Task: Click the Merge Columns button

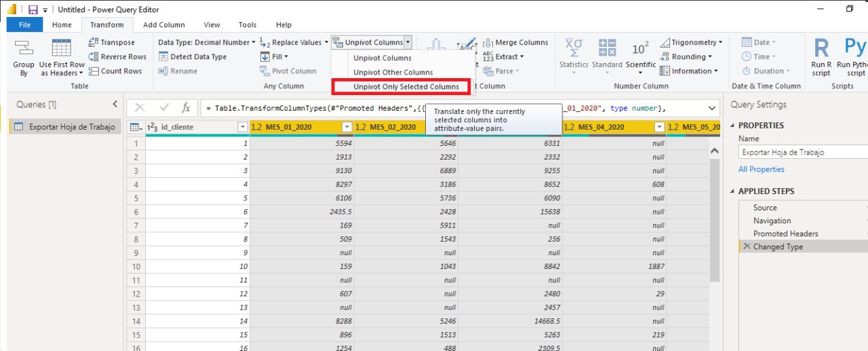Action: [515, 42]
